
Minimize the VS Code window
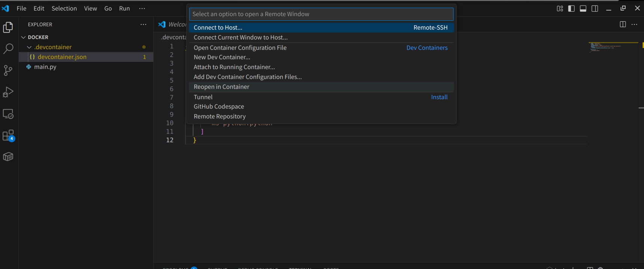[609, 8]
